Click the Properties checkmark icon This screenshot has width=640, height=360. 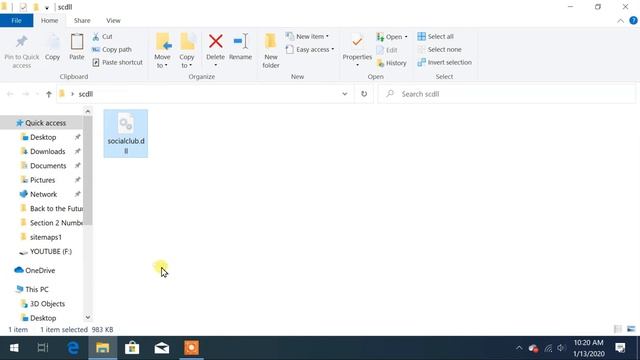coord(357,42)
